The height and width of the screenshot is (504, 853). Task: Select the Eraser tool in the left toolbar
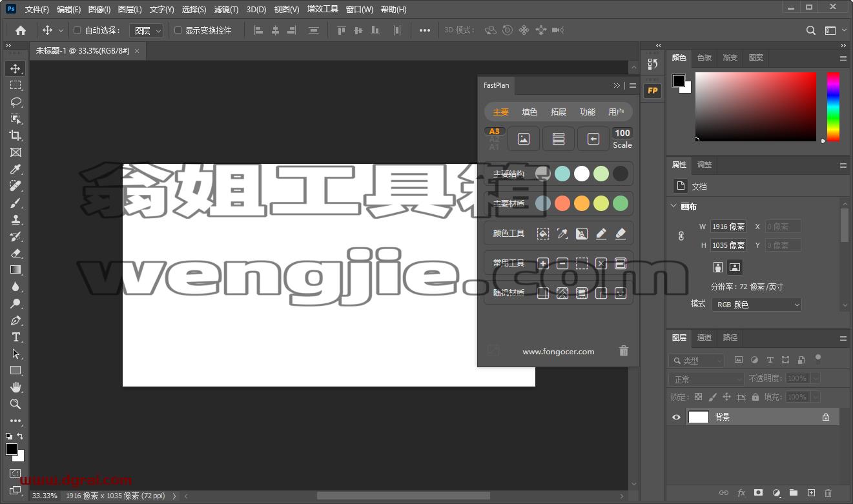tap(15, 253)
